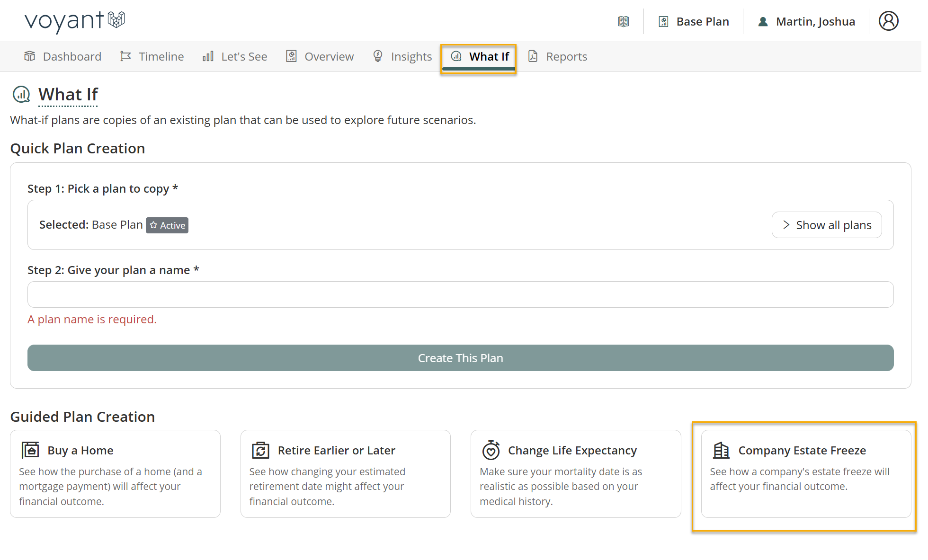Click the Buy a Home house icon
This screenshot has height=560, width=928.
pos(30,450)
